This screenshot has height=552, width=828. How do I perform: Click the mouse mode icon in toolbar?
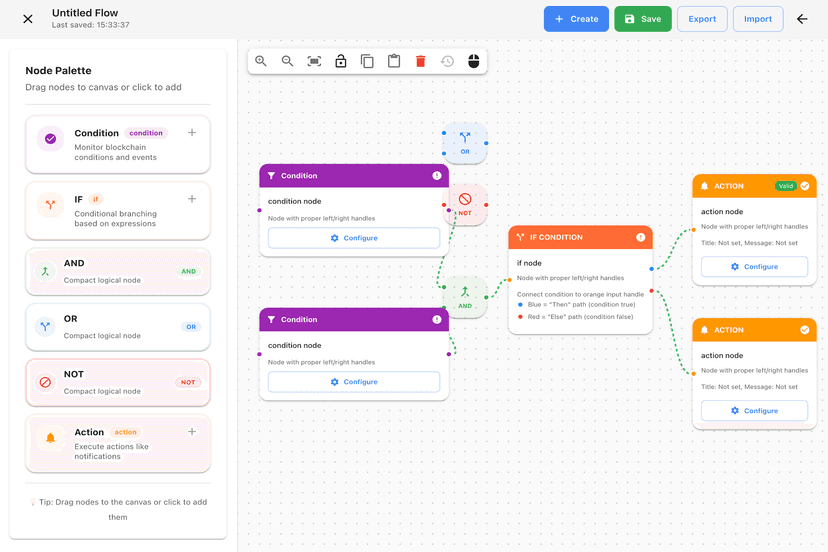[474, 61]
